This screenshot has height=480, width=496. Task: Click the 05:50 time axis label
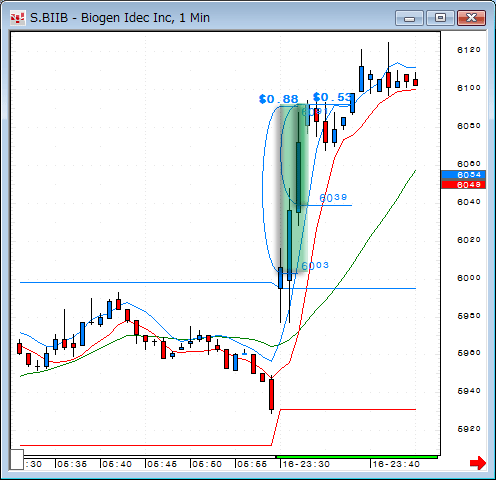click(x=207, y=464)
